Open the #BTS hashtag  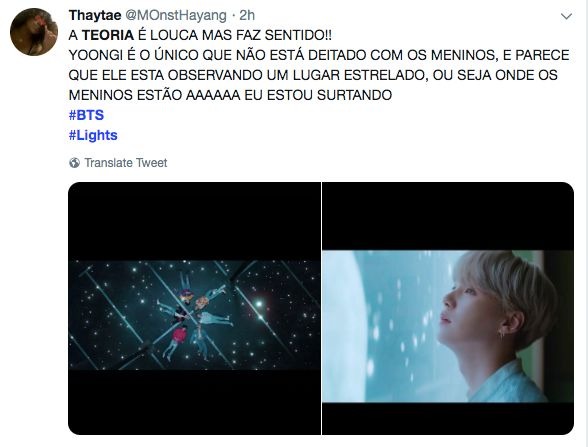[x=86, y=115]
